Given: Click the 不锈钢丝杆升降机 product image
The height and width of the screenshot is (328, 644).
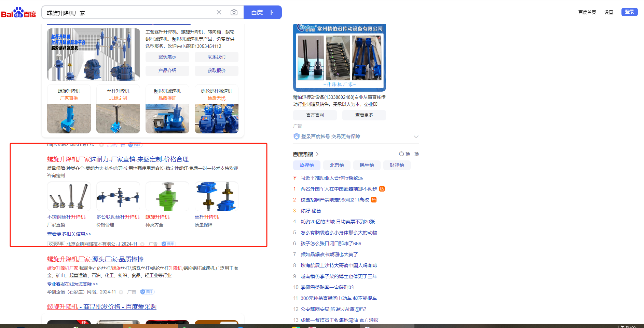Looking at the screenshot, I should (x=69, y=196).
